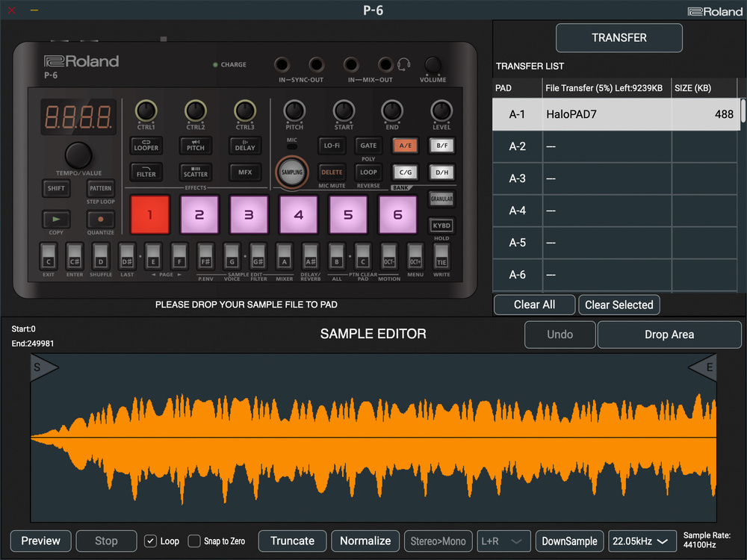Image resolution: width=747 pixels, height=560 pixels.
Task: Click the PATTERN button
Action: click(101, 188)
